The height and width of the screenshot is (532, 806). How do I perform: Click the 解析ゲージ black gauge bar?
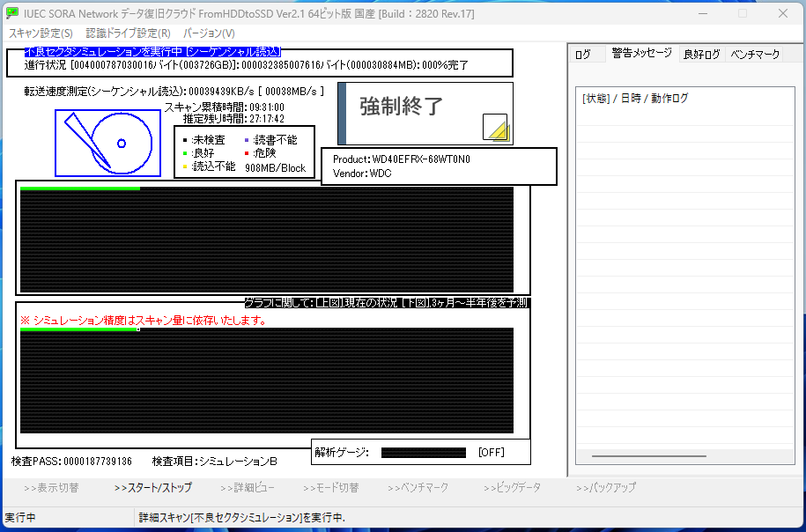pos(424,453)
